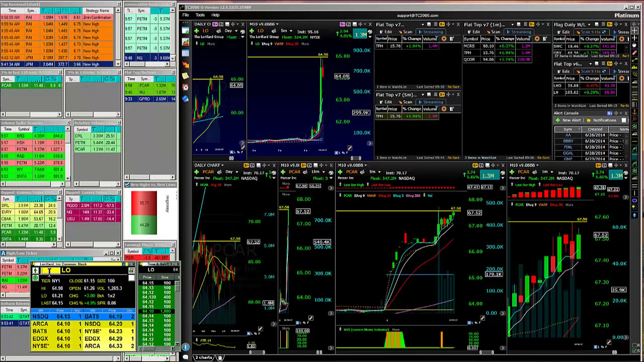Open the Help menu in TC2000
Viewport: 644px width, 362px height.
click(x=215, y=15)
